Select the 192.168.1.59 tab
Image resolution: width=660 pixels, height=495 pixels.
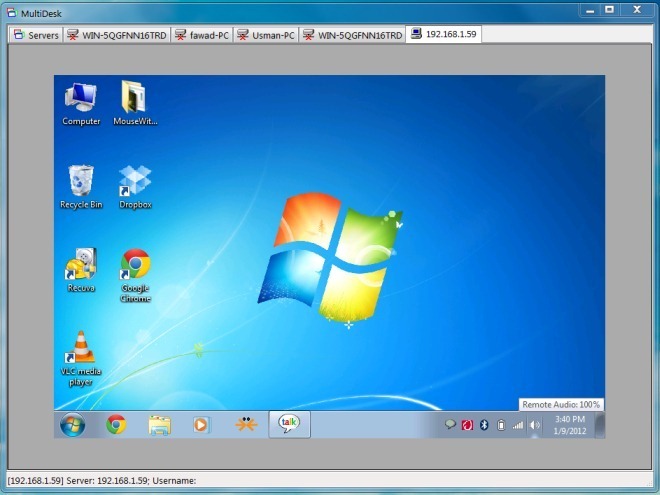tap(444, 34)
